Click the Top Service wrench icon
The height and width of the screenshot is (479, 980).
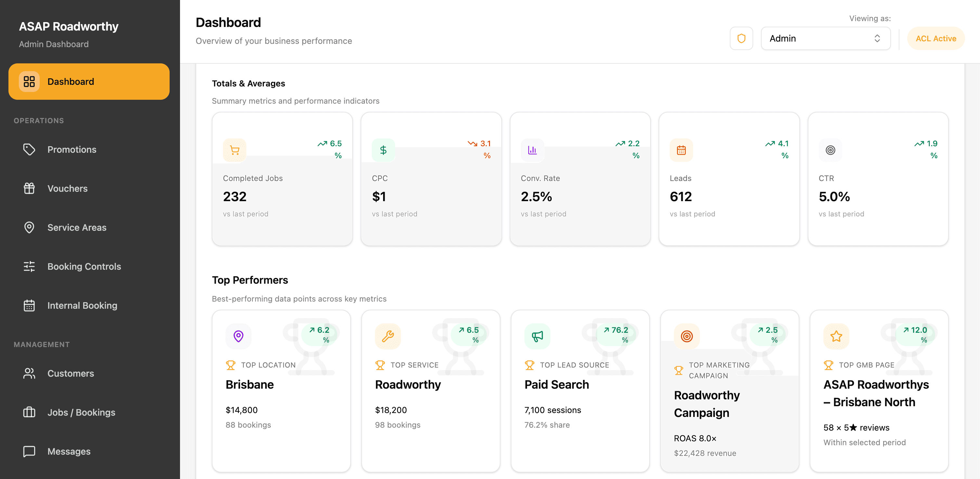(388, 336)
